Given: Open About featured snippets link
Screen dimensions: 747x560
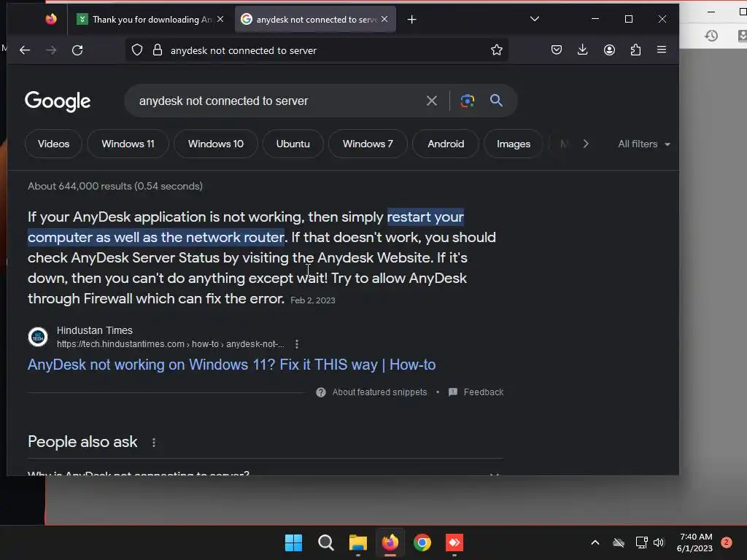Looking at the screenshot, I should tap(379, 392).
